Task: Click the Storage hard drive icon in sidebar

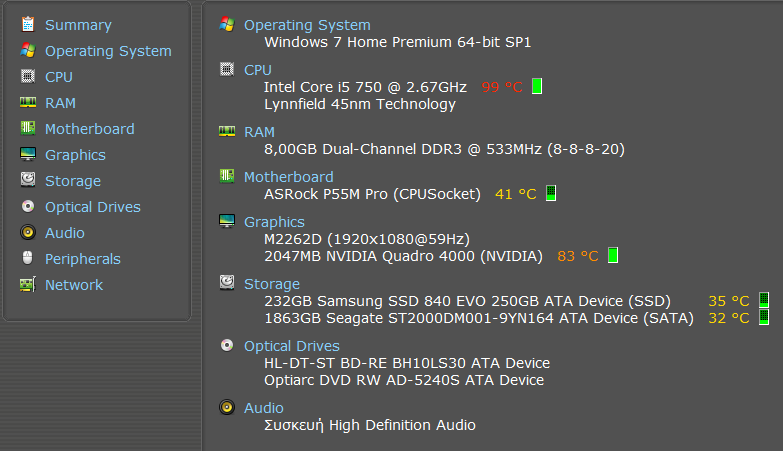Action: [28, 179]
